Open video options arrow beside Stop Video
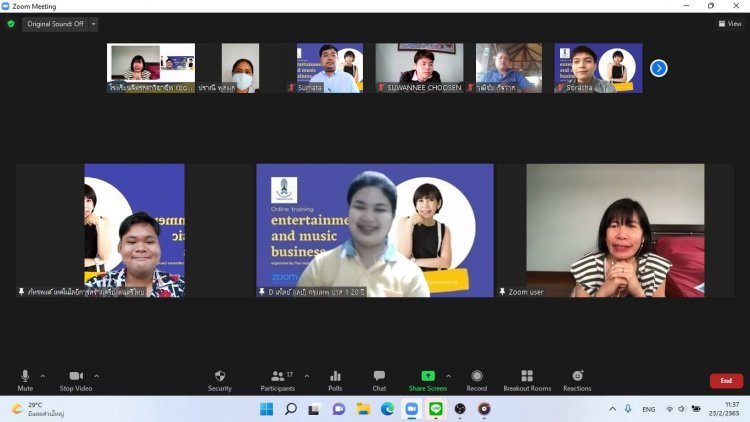 (97, 376)
